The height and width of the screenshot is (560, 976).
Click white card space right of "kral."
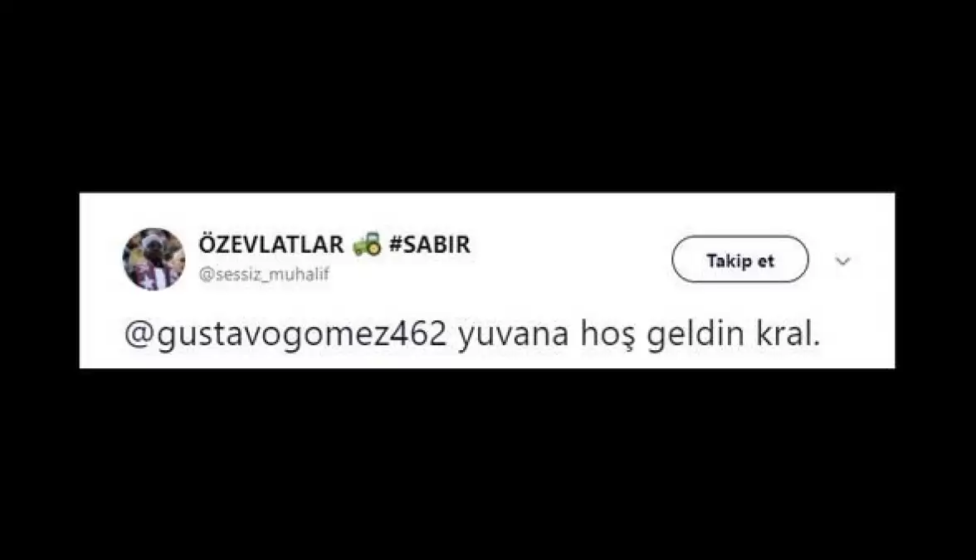click(858, 335)
